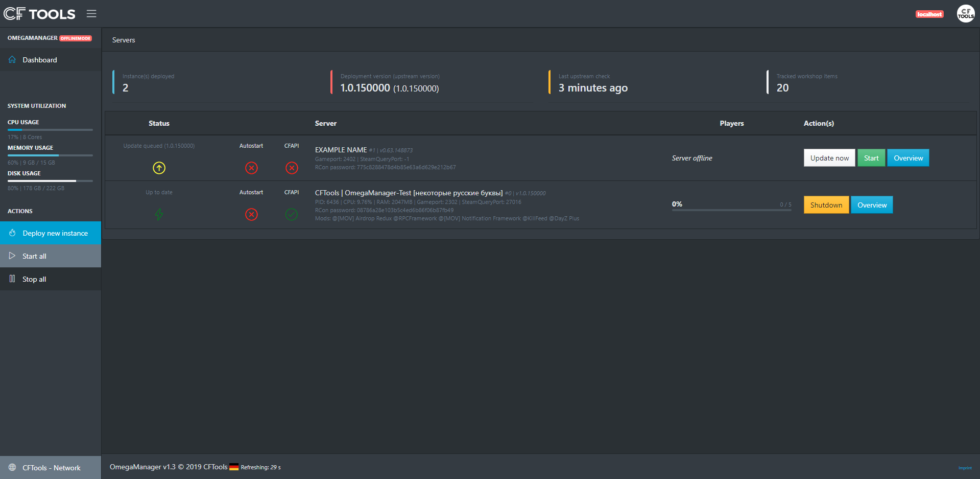Image resolution: width=980 pixels, height=479 pixels.
Task: Click the red localhost badge
Action: 929,14
